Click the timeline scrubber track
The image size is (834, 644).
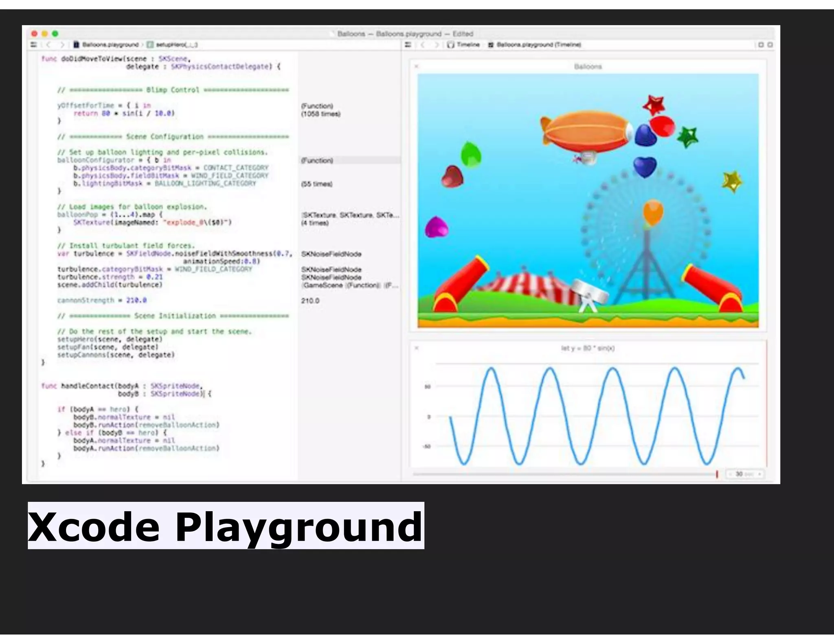pos(564,474)
